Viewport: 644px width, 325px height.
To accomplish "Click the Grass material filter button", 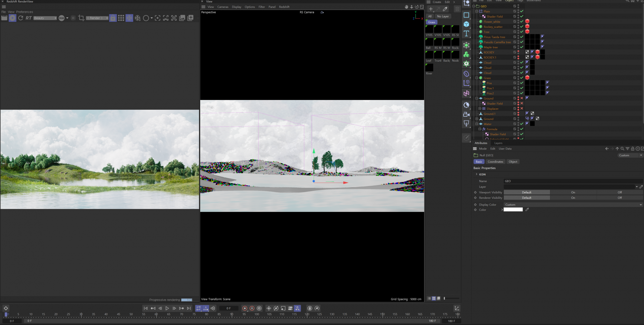I will (x=432, y=22).
